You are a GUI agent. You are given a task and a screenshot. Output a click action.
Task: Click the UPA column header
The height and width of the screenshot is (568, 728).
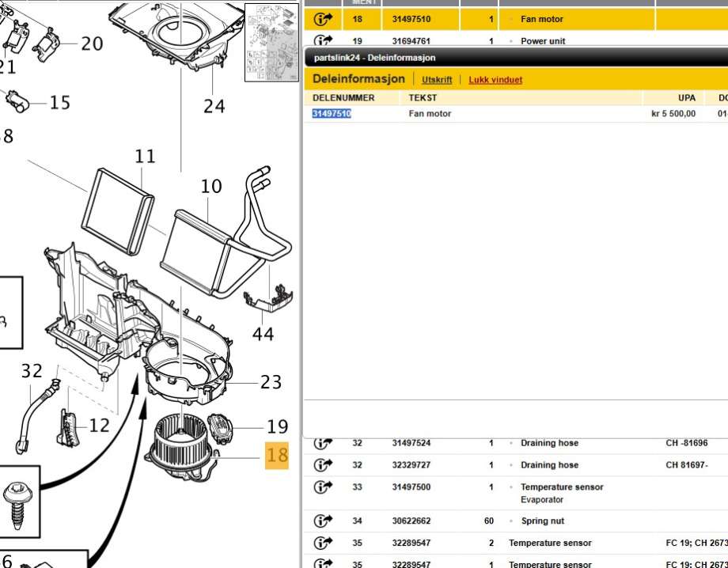point(686,98)
